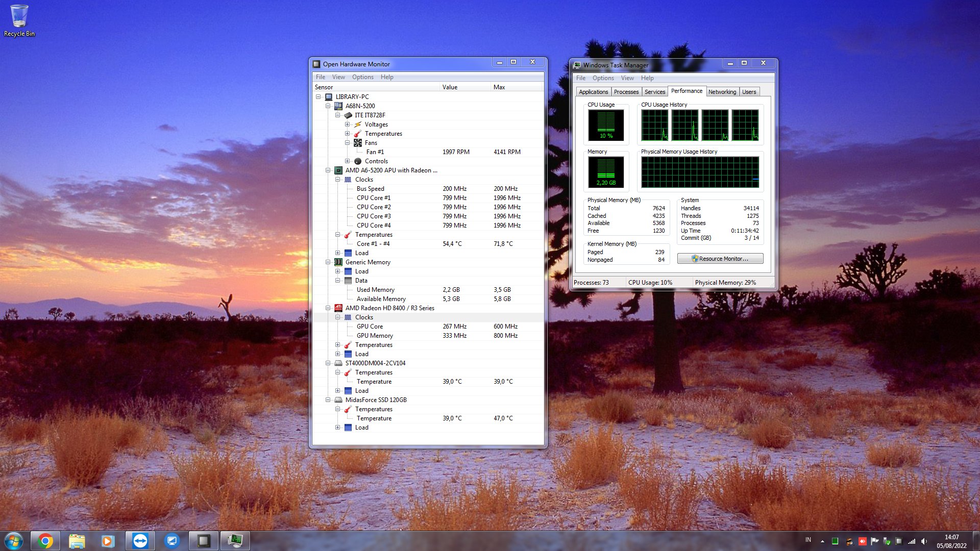This screenshot has height=551, width=980.
Task: Open File menu in Open Hardware Monitor
Action: coord(320,77)
